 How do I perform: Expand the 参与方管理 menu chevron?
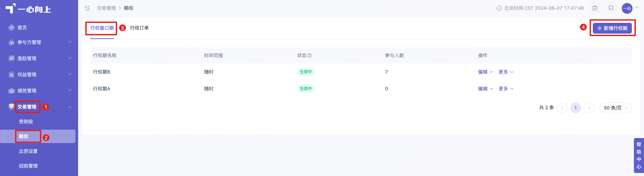[70, 42]
